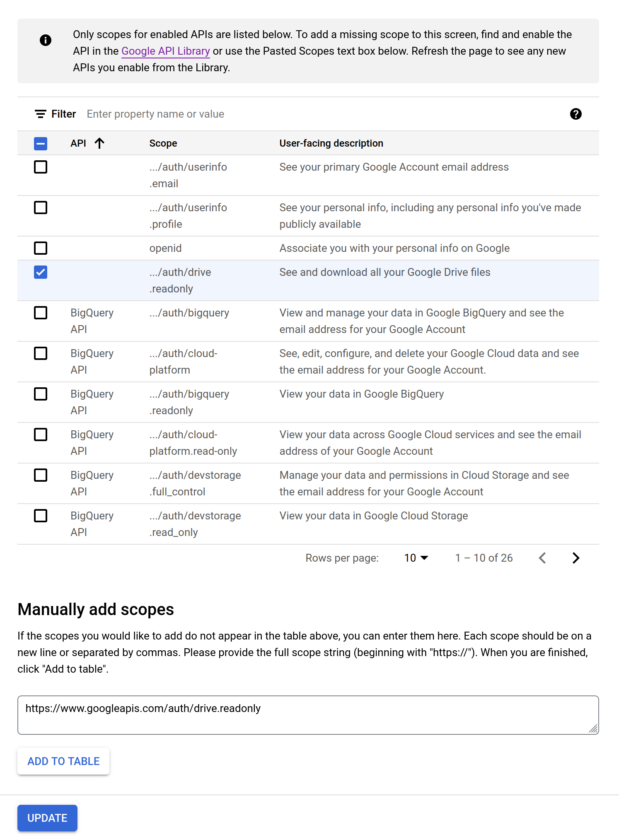This screenshot has width=619, height=840.
Task: Grab the textarea resize handle
Action: (593, 729)
